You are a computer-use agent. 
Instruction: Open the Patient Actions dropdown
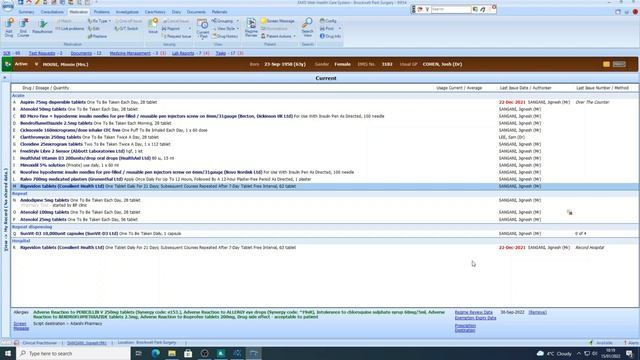coord(278,36)
